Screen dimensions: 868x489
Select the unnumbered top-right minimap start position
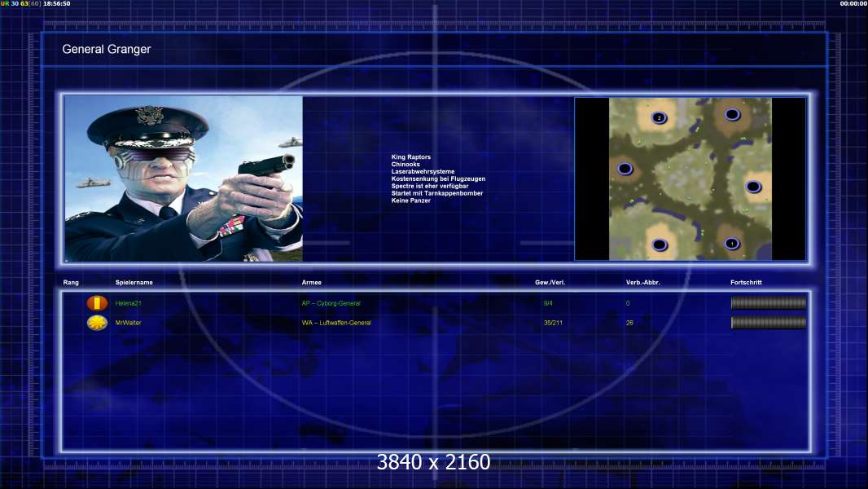732,115
